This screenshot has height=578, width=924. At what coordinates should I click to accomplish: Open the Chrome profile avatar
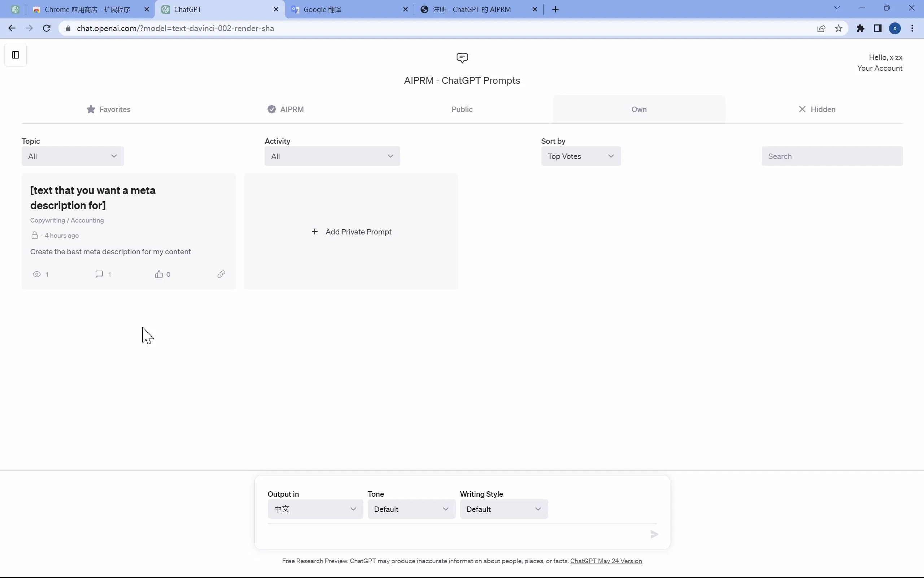[895, 28]
